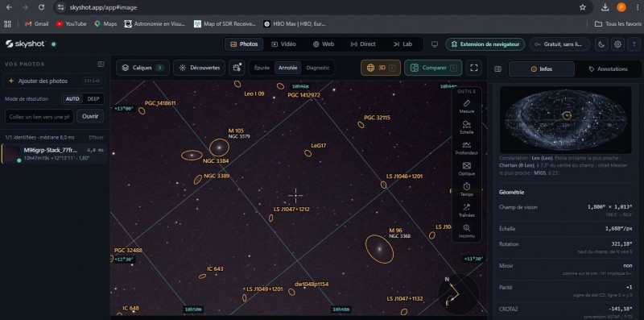Select the Inconnu search tool
Image resolution: width=644 pixels, height=320 pixels.
pyautogui.click(x=466, y=231)
